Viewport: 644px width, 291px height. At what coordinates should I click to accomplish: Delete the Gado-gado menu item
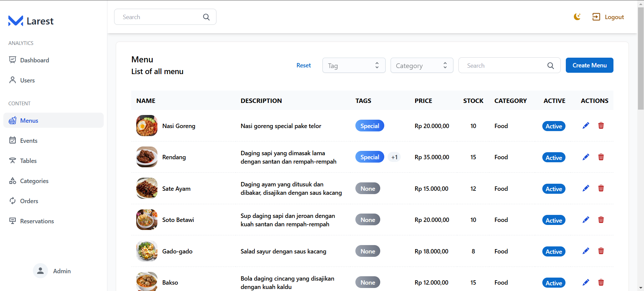(x=601, y=251)
